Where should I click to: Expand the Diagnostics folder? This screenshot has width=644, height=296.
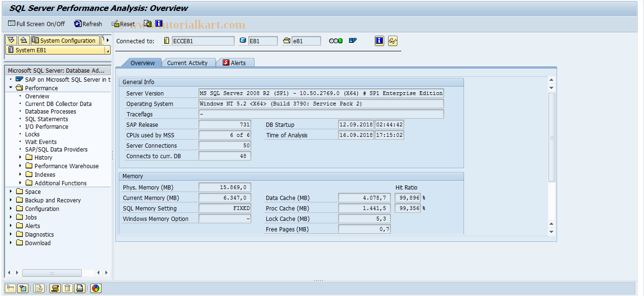click(x=10, y=234)
